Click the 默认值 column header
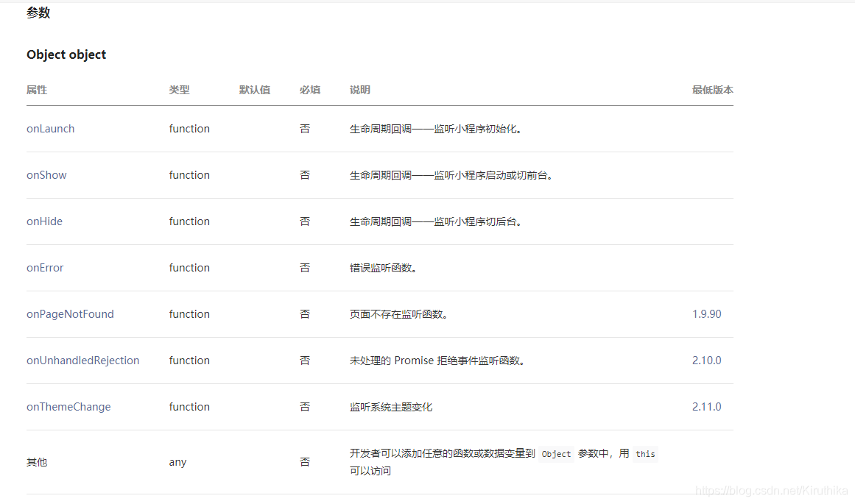 point(255,90)
